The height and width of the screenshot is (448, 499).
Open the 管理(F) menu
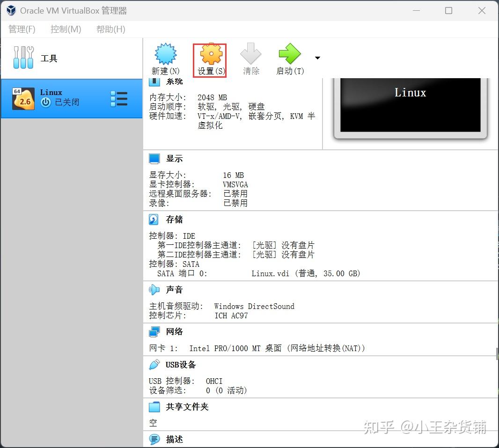tap(22, 29)
